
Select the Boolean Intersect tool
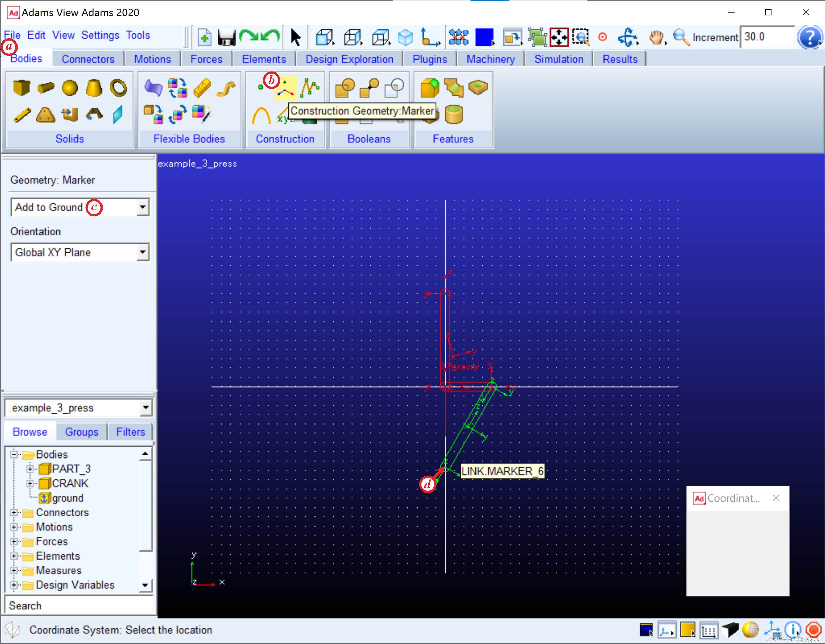click(394, 88)
